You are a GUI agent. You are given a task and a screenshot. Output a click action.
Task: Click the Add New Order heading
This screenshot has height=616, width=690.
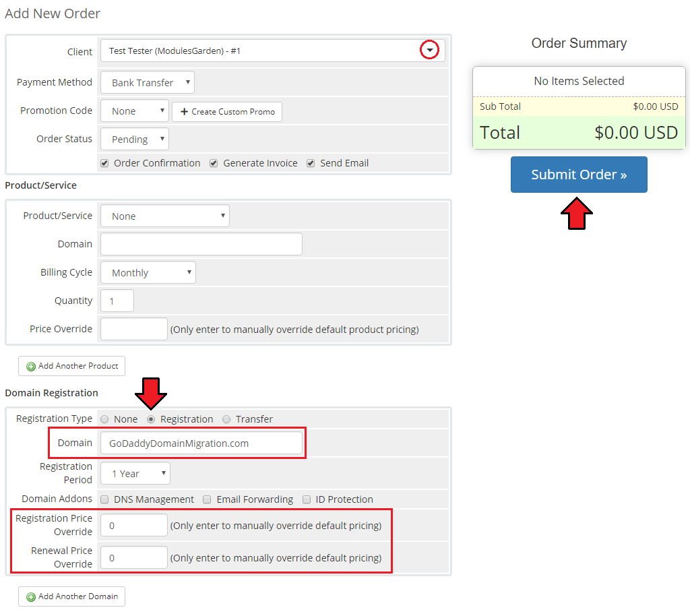tap(53, 13)
